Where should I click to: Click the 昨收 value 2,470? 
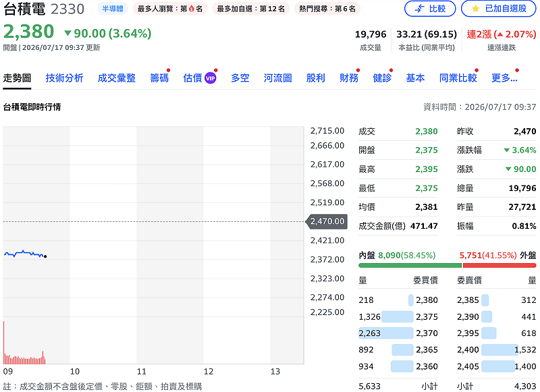click(525, 132)
